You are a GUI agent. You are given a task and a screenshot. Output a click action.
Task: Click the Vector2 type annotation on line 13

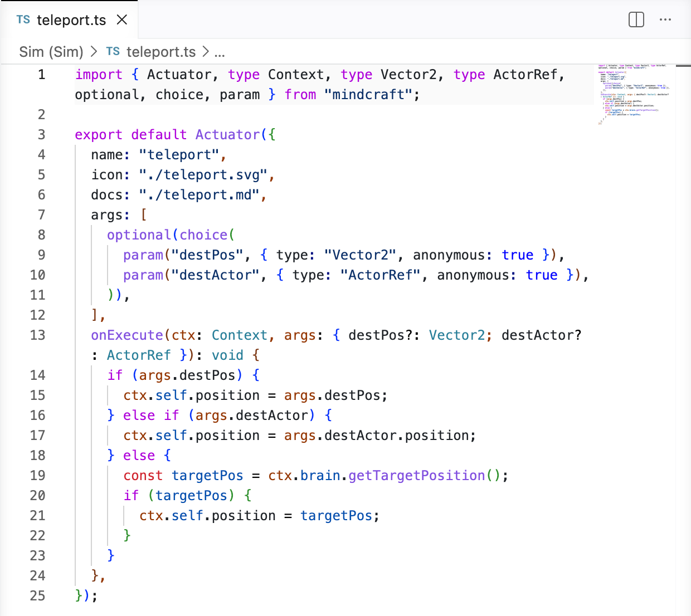click(x=457, y=335)
